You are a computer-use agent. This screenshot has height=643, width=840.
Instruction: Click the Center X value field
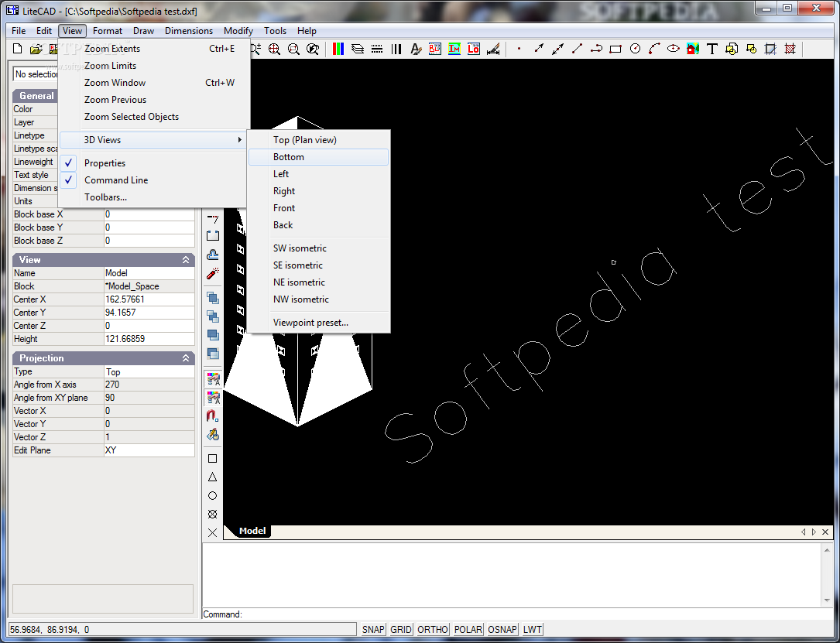pyautogui.click(x=149, y=299)
